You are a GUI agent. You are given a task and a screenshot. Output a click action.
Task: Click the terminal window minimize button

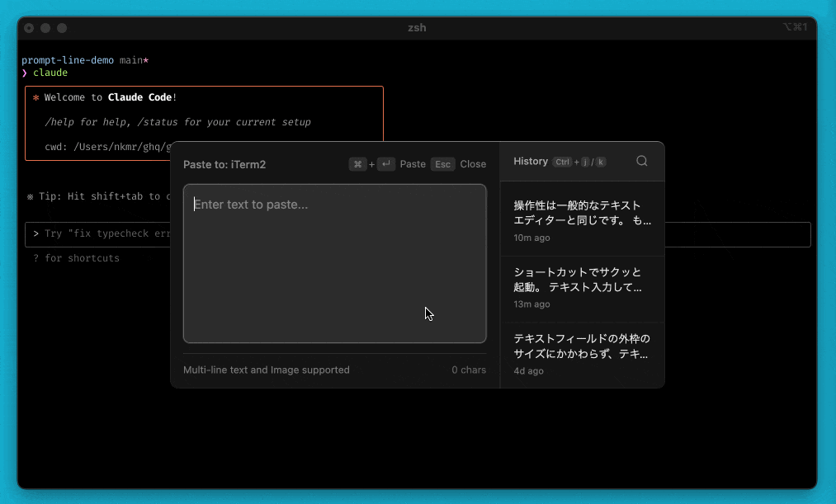(x=46, y=28)
